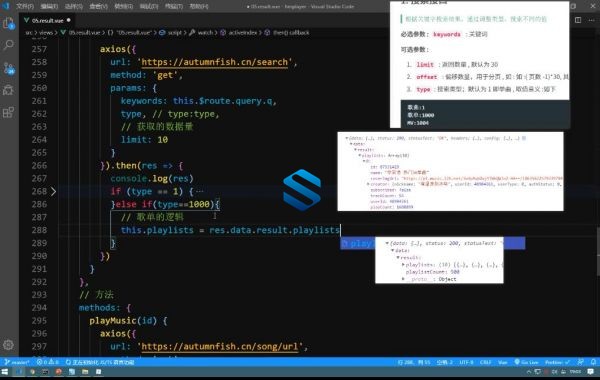The height and width of the screenshot is (380, 600).
Task: Open the Windows Start button
Action: (5, 372)
